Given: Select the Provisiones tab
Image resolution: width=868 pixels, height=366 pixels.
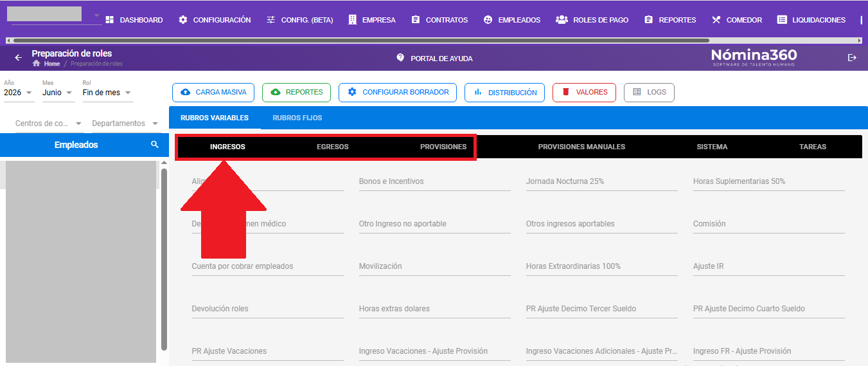Looking at the screenshot, I should (x=443, y=147).
